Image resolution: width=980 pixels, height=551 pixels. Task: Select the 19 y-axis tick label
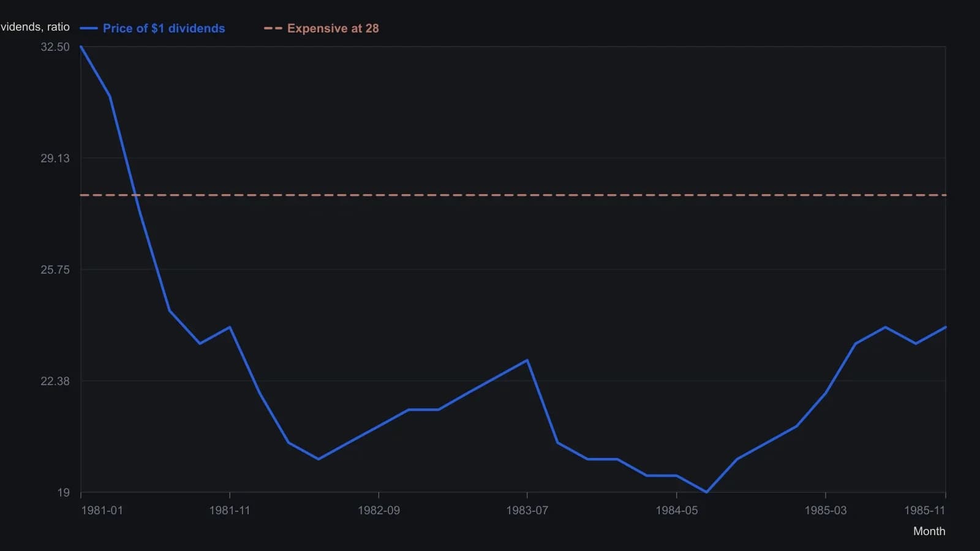[64, 492]
